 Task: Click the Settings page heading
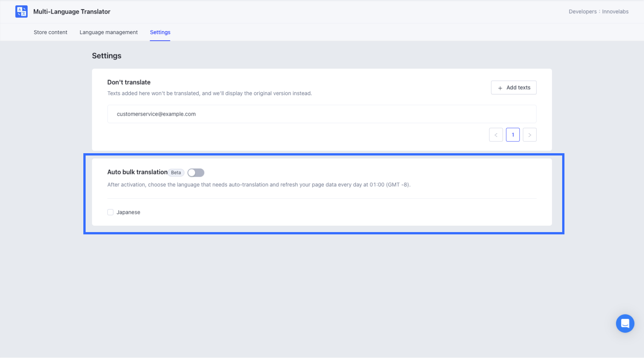(x=106, y=56)
